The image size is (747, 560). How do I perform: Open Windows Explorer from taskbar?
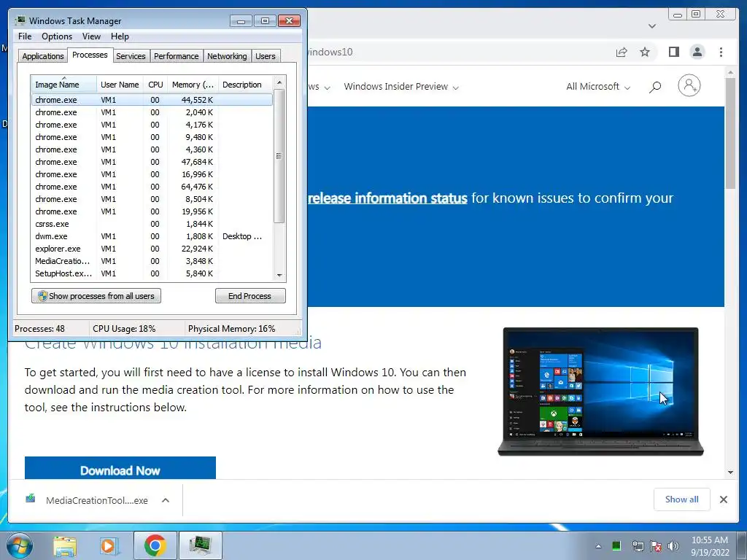pyautogui.click(x=65, y=545)
